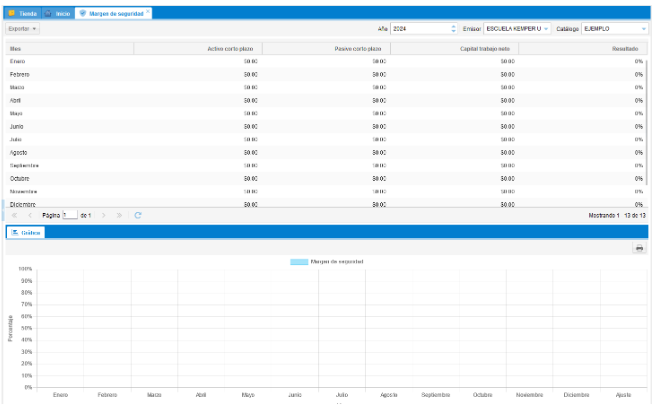The width and height of the screenshot is (652, 411).
Task: Go to last page icon
Action: coord(119,215)
